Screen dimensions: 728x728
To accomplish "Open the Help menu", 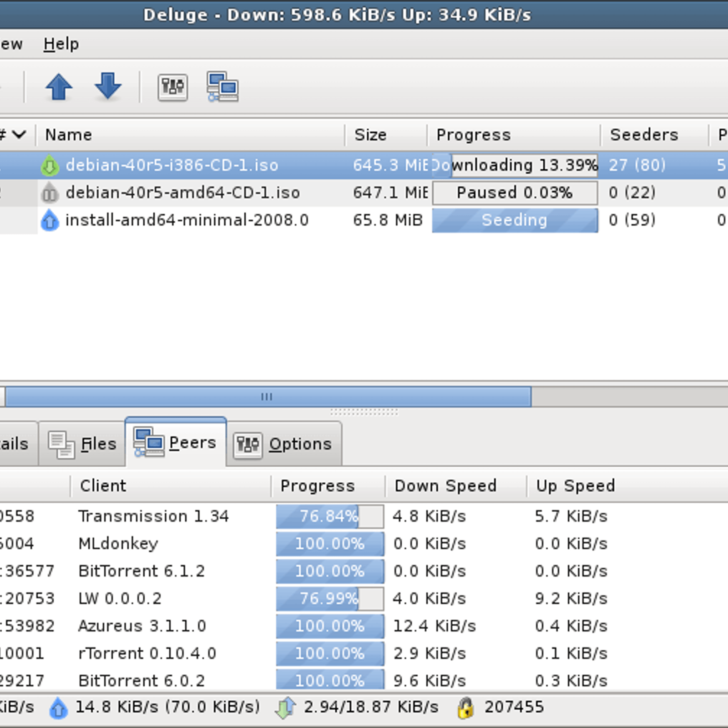I will point(61,44).
